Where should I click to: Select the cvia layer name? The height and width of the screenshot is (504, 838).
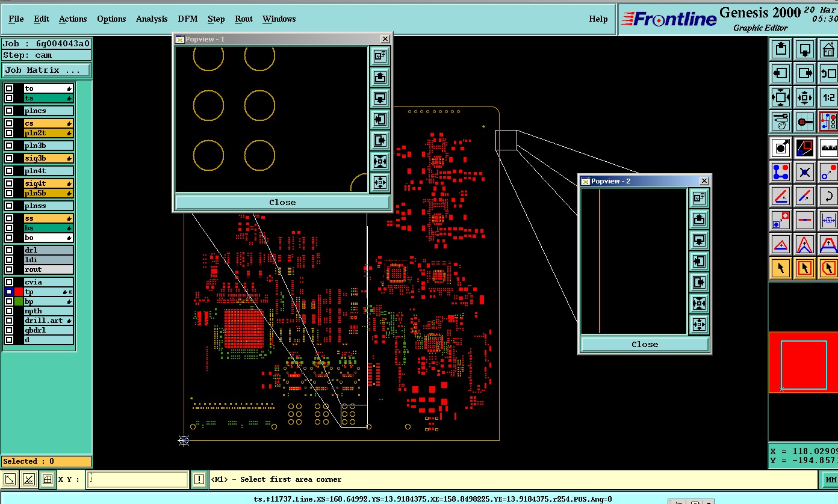(x=48, y=282)
